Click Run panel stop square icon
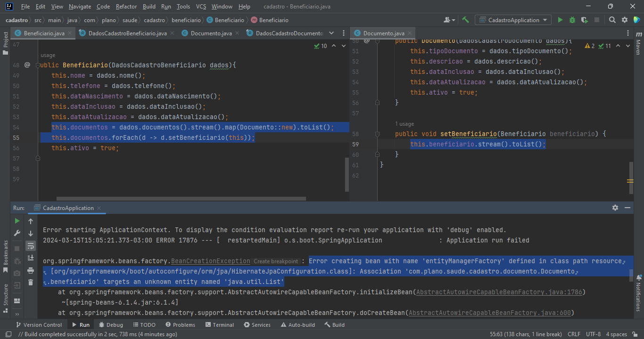The width and height of the screenshot is (644, 339). (x=17, y=248)
